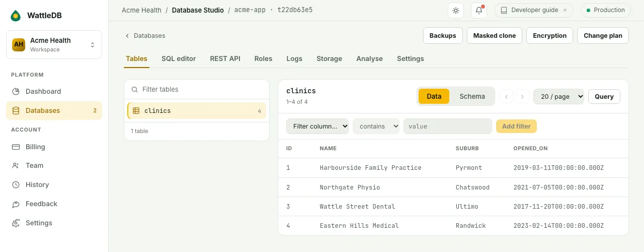Click the Settings gear icon in sidebar

[x=16, y=223]
